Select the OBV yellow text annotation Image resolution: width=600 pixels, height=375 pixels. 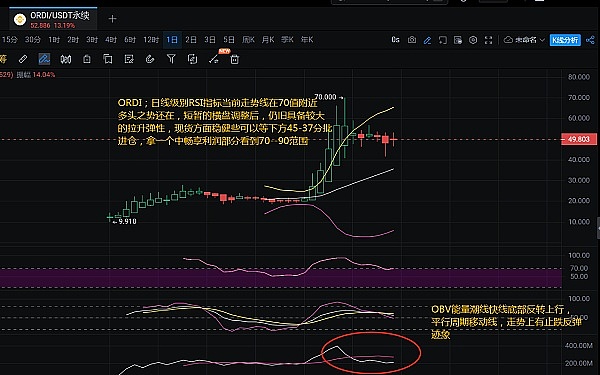click(x=506, y=322)
